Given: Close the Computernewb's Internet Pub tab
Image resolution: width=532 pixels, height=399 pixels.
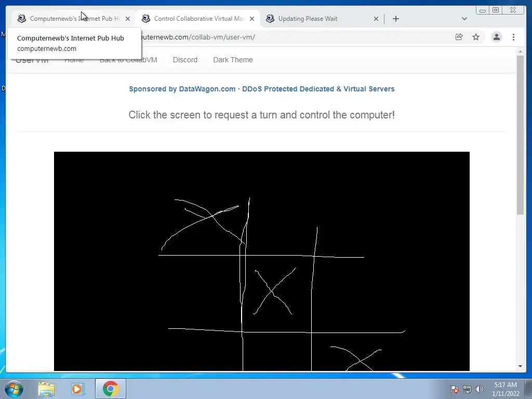Looking at the screenshot, I should tap(128, 19).
